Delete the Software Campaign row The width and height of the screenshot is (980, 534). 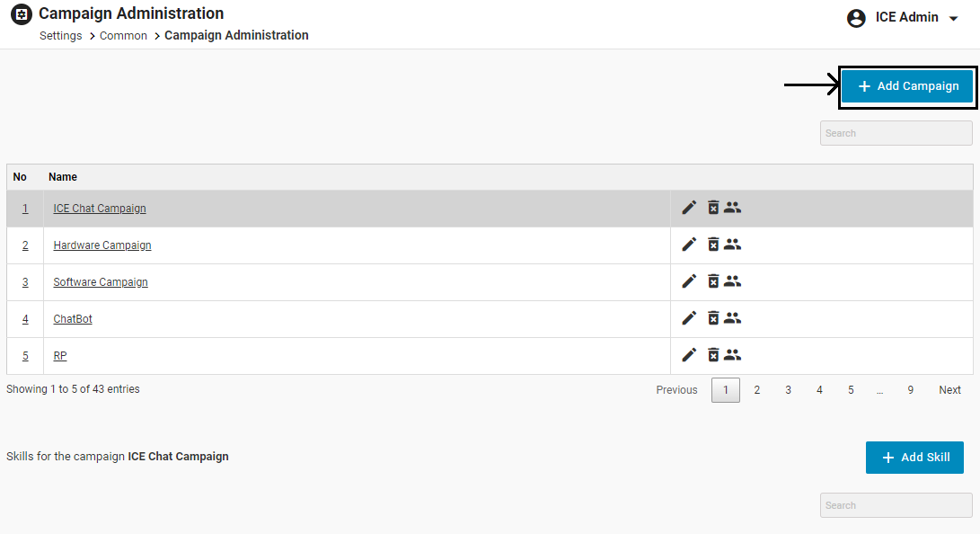(x=713, y=281)
